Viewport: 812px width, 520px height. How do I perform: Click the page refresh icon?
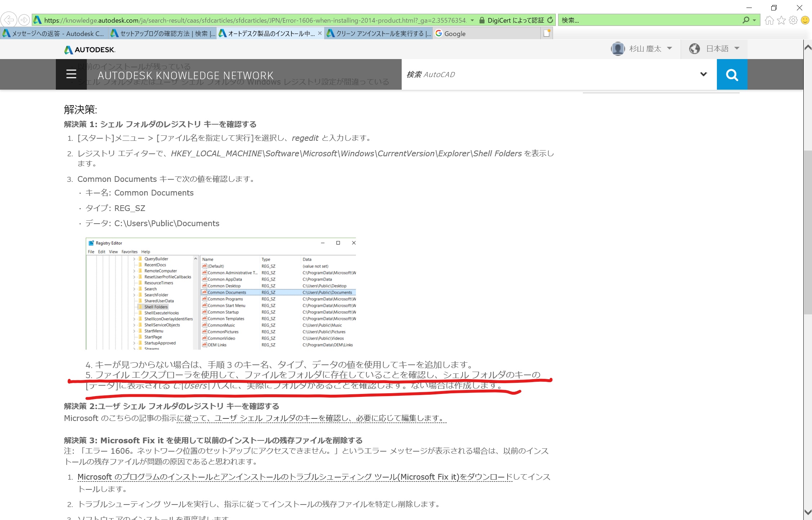coord(550,20)
